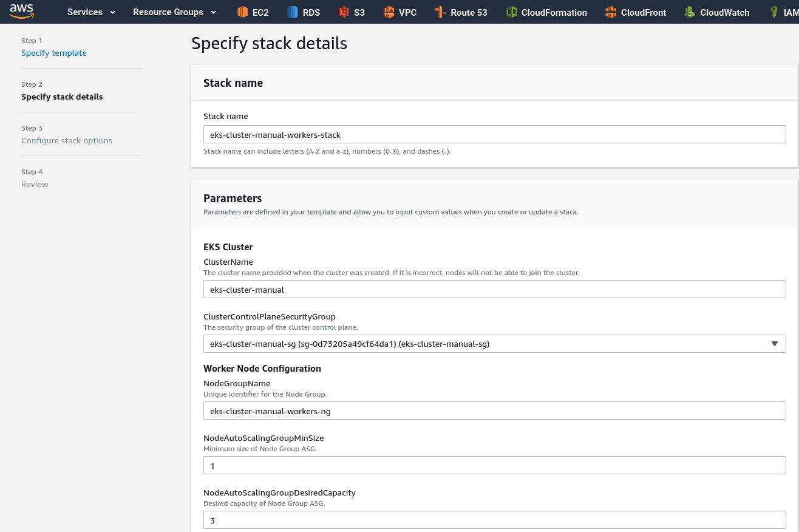Go back to Specify template step
The image size is (799, 532).
click(54, 53)
